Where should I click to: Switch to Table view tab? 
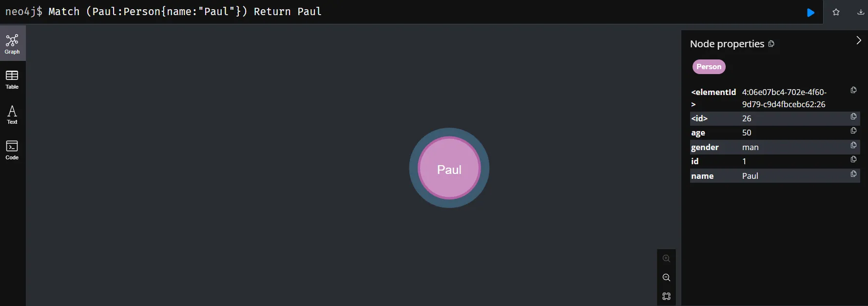13,79
